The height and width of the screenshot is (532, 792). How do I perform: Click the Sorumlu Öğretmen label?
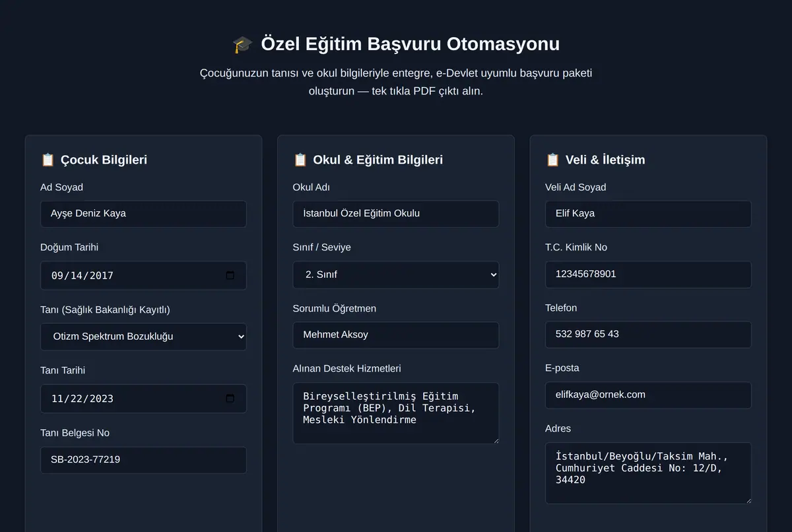click(x=335, y=308)
